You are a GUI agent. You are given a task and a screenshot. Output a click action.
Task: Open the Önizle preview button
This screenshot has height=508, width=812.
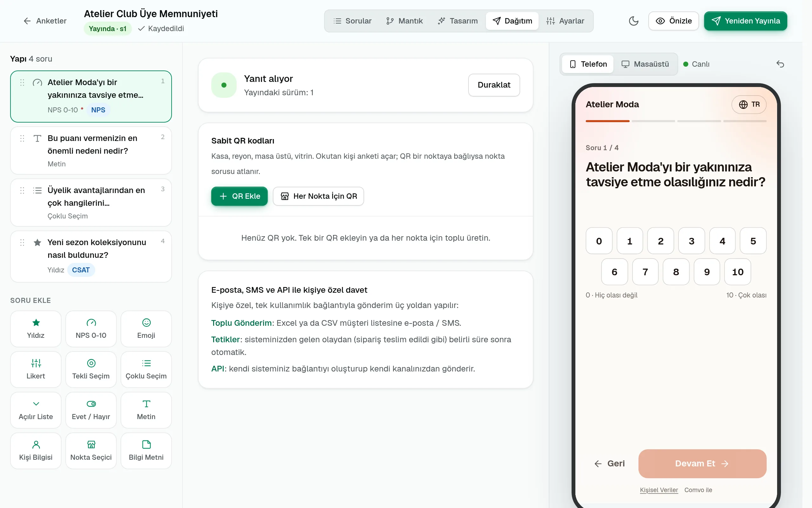(673, 21)
